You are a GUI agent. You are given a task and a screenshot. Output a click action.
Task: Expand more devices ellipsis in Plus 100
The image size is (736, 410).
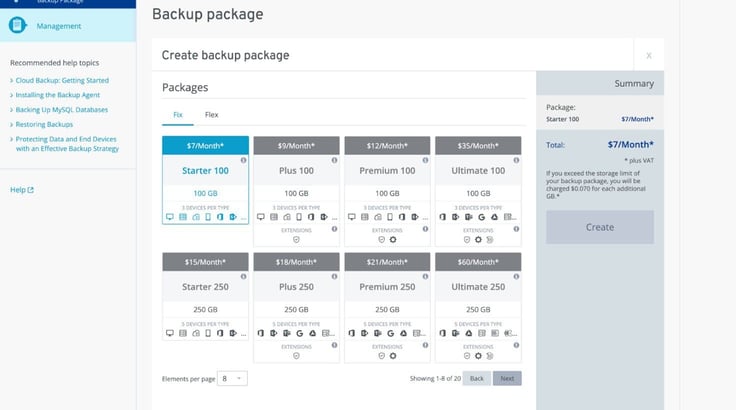[334, 218]
